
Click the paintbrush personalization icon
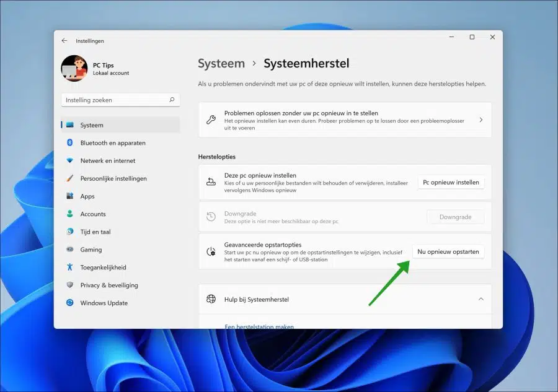point(69,178)
